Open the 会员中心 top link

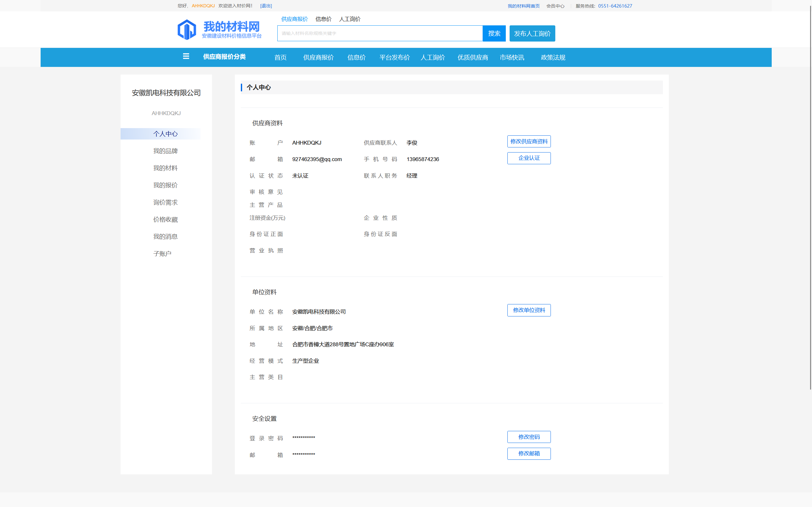coord(555,6)
